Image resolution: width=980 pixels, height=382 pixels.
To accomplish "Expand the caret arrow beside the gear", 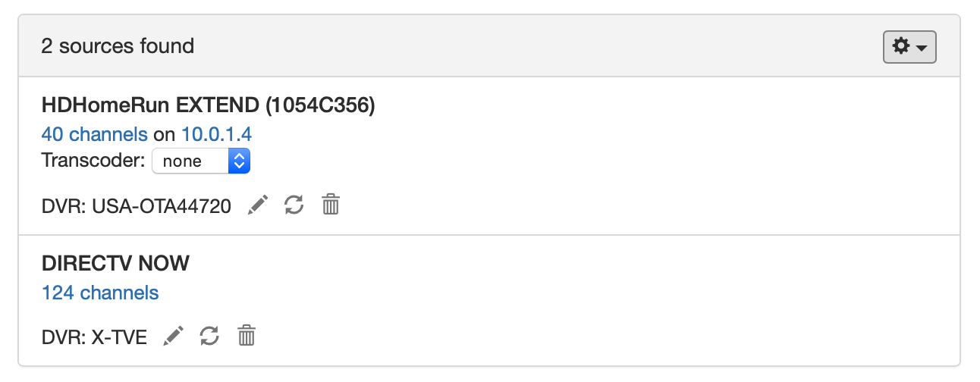I will (922, 48).
